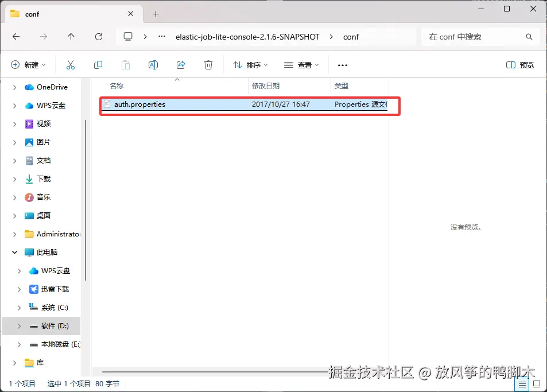Click the search magnifier icon
Image resolution: width=547 pixels, height=392 pixels.
(529, 37)
